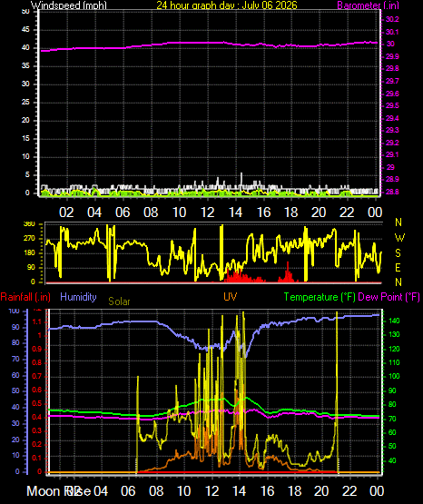Click the "270" wind direction axis value
Image resolution: width=423 pixels, height=504 pixels.
[x=29, y=239]
